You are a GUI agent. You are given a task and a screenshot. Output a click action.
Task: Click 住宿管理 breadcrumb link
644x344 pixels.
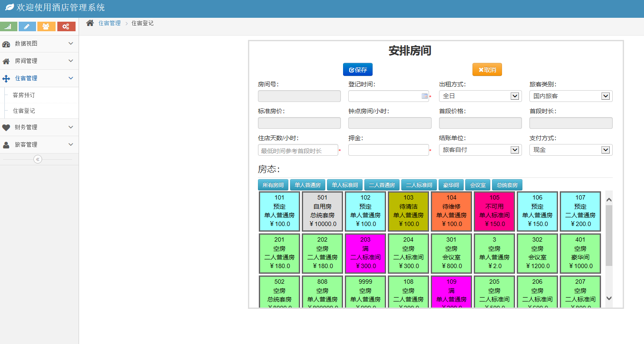(x=109, y=23)
